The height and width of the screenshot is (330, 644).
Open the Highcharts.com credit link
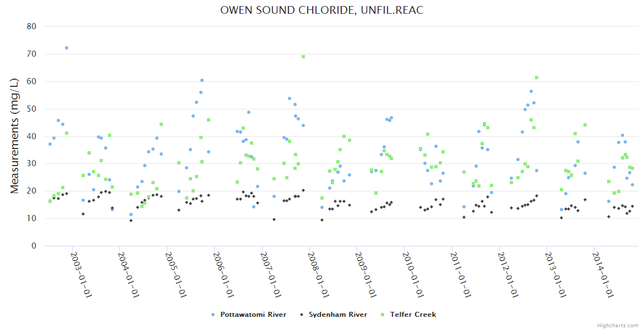(618, 325)
